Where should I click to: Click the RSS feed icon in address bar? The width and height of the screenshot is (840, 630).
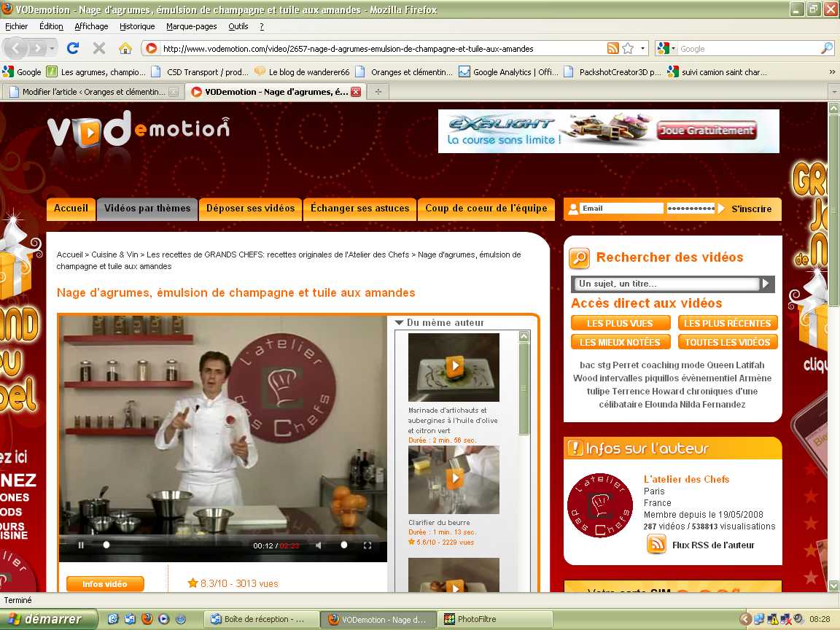point(612,48)
